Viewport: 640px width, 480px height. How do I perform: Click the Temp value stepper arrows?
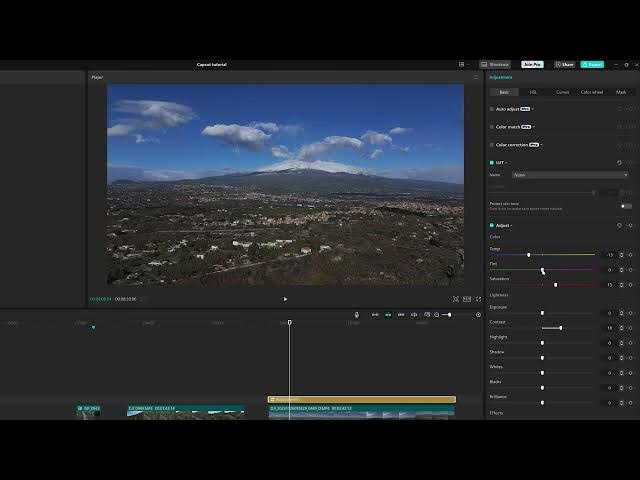[x=621, y=255]
